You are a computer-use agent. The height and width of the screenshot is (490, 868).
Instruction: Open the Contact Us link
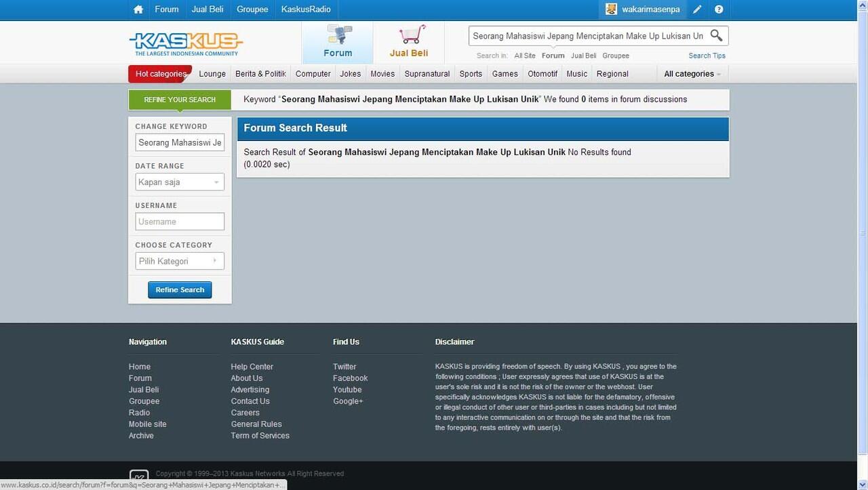[x=250, y=401]
